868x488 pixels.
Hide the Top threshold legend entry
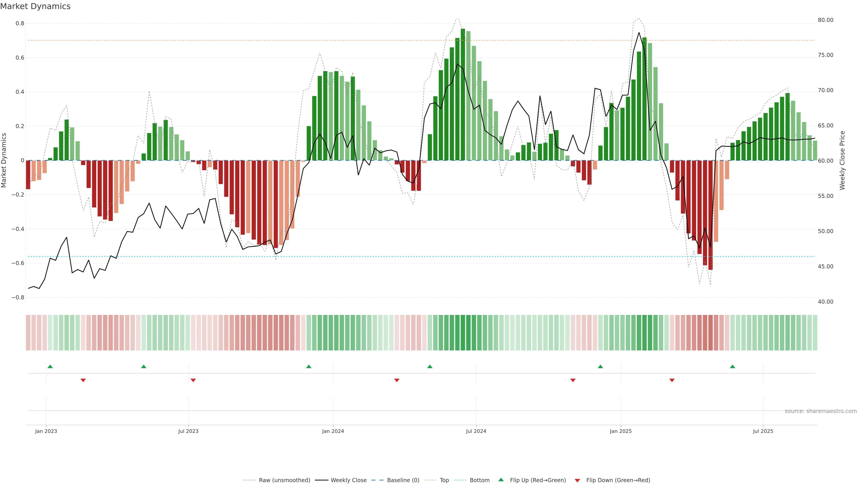(x=444, y=480)
